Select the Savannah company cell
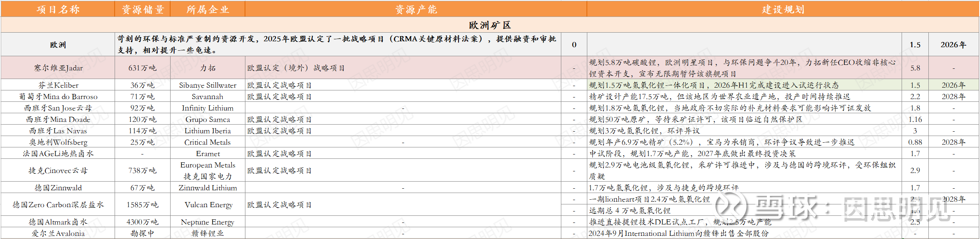 coord(208,96)
